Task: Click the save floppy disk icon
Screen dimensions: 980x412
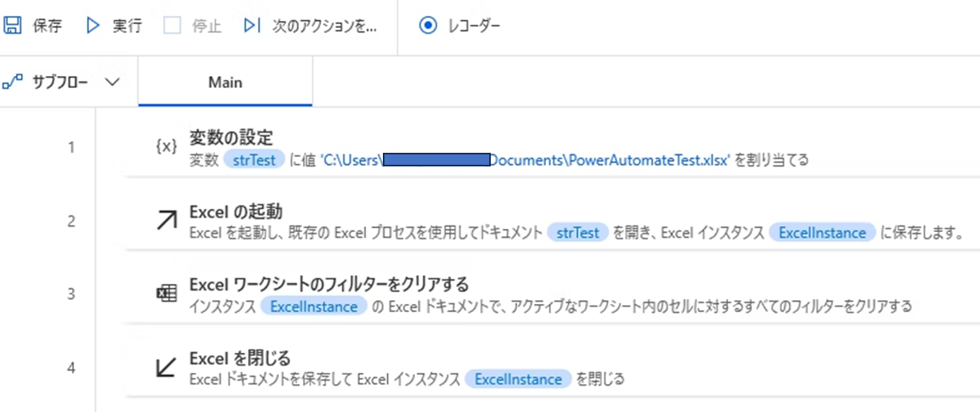Action: click(x=13, y=26)
